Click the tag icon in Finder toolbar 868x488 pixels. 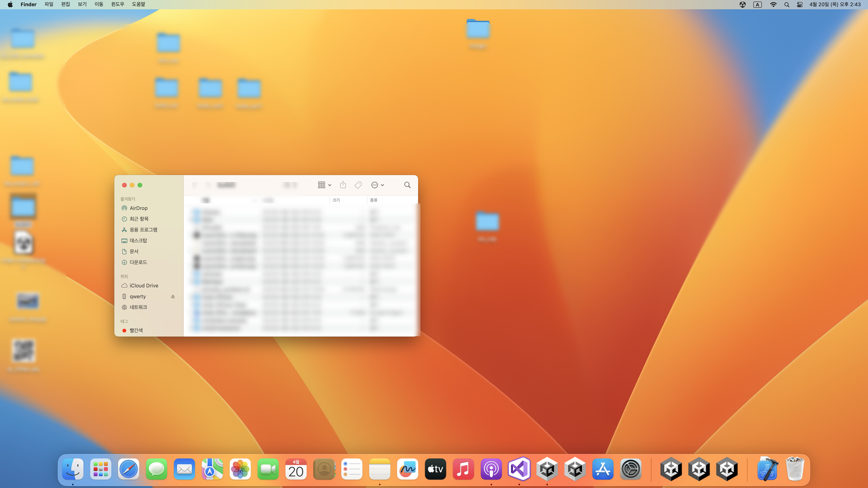coord(358,185)
